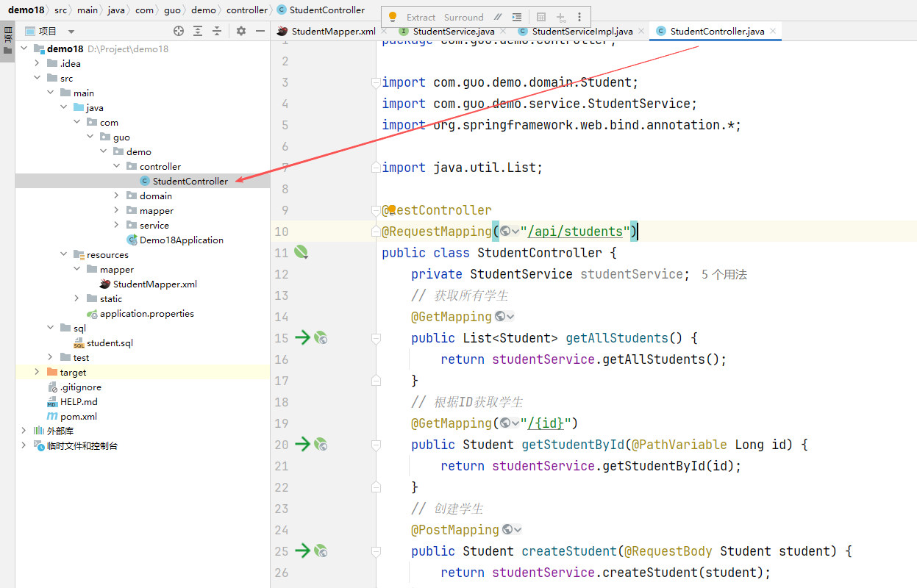Open the project view dropdown arrow
This screenshot has height=588, width=917.
(x=71, y=32)
